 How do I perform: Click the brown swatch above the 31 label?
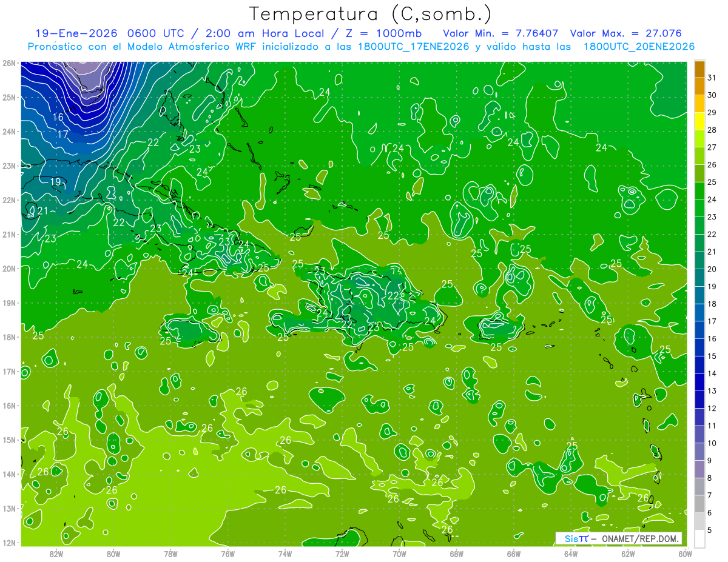coord(699,70)
